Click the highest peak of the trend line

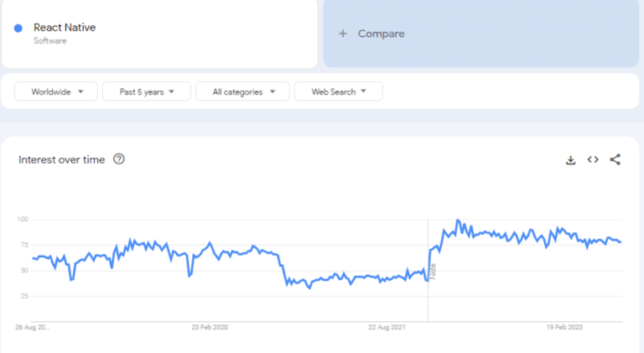(x=457, y=221)
